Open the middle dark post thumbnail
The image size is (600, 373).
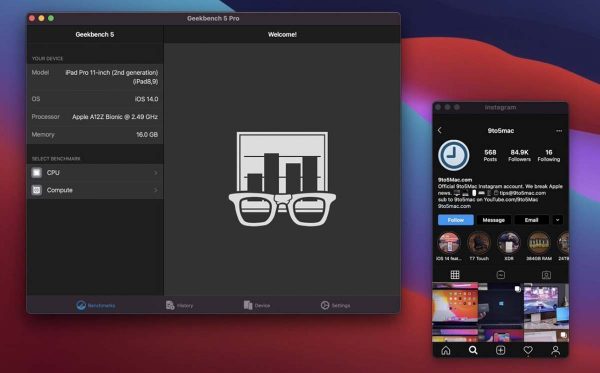click(501, 306)
